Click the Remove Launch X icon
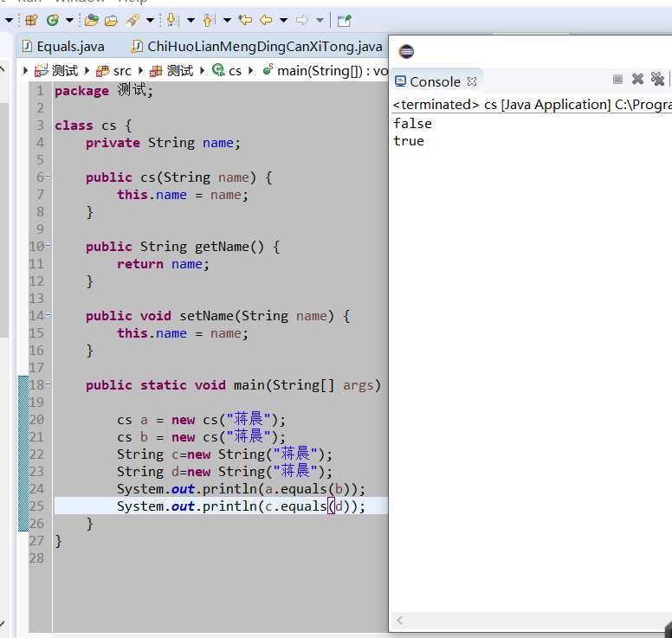 (x=637, y=79)
